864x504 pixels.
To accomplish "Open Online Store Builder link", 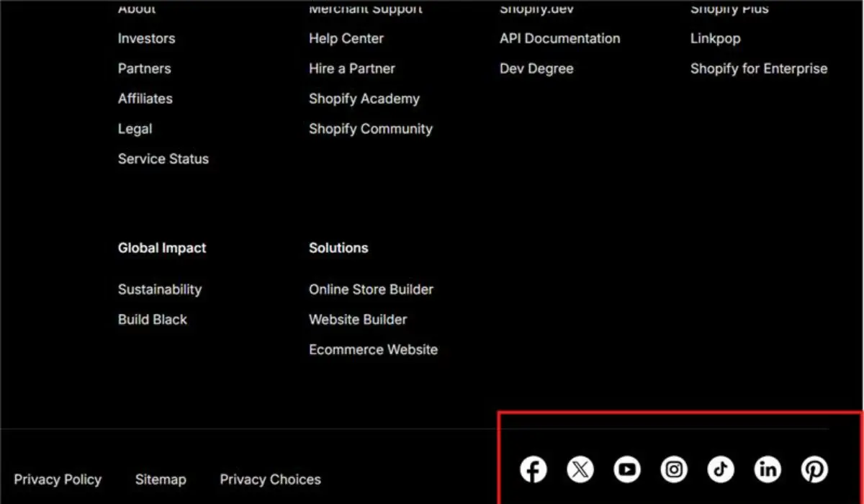I will point(372,289).
